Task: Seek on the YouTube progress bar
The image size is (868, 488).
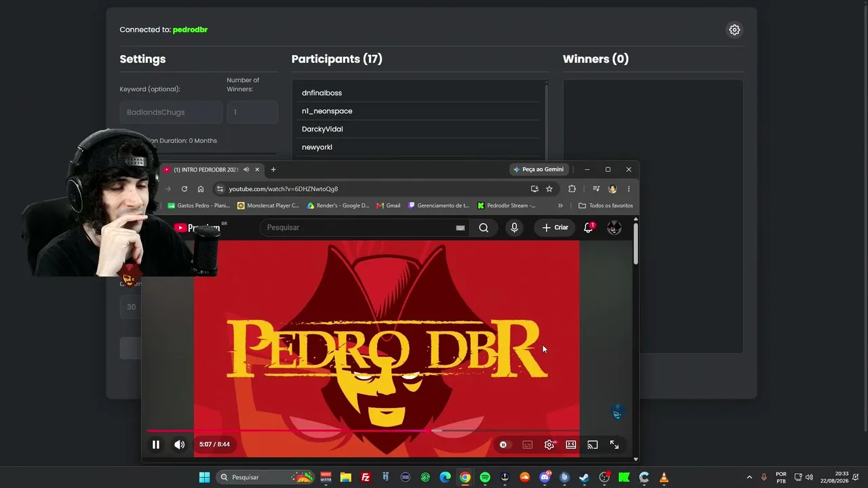Action: [363, 430]
